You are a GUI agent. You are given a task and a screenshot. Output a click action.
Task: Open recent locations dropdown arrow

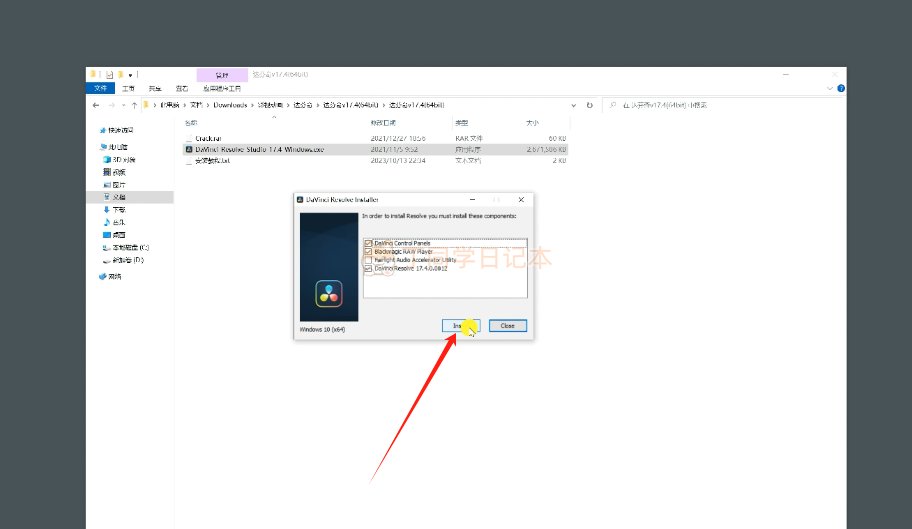pos(123,105)
